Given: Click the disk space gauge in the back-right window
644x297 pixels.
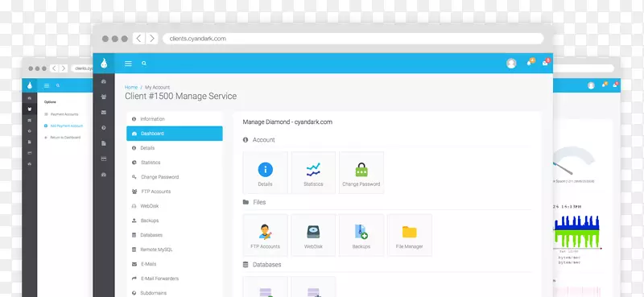Looking at the screenshot, I should 574,161.
